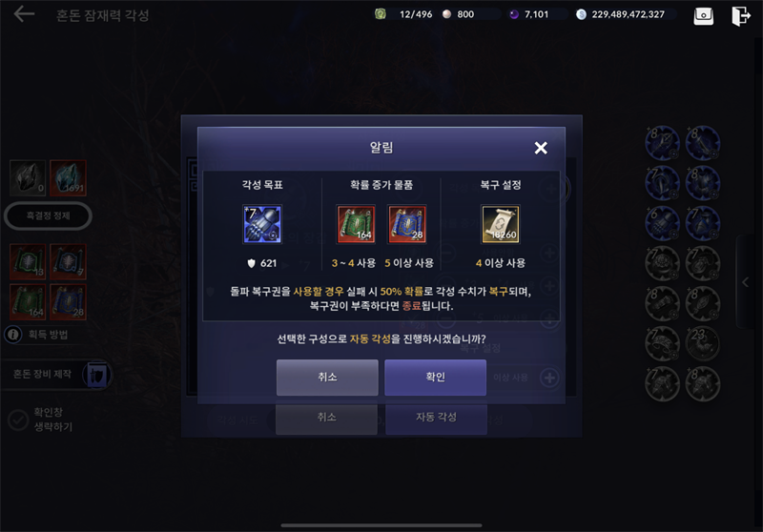Open the 획득 방법 info icon
This screenshot has width=763, height=532.
click(13, 335)
